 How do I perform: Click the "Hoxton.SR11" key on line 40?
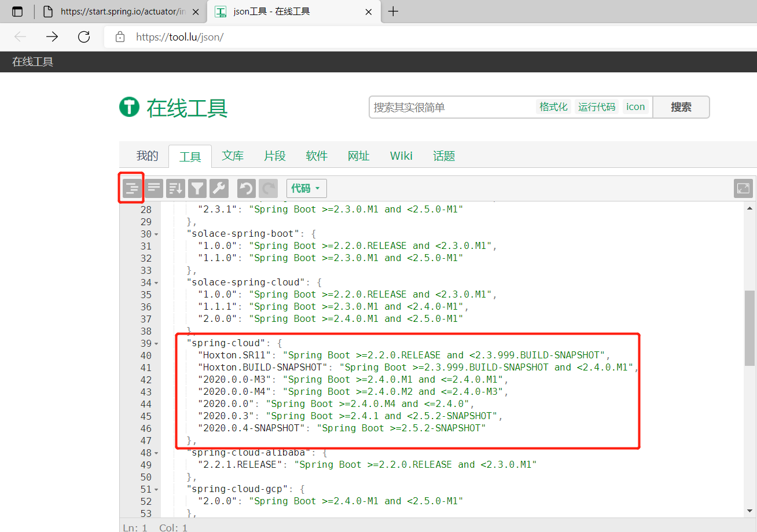point(234,355)
